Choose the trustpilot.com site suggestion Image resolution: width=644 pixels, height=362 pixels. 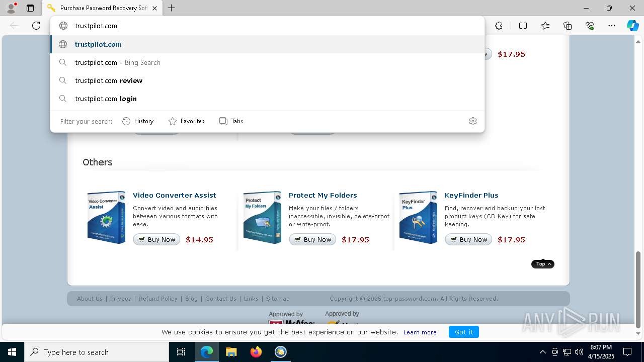pos(267,44)
